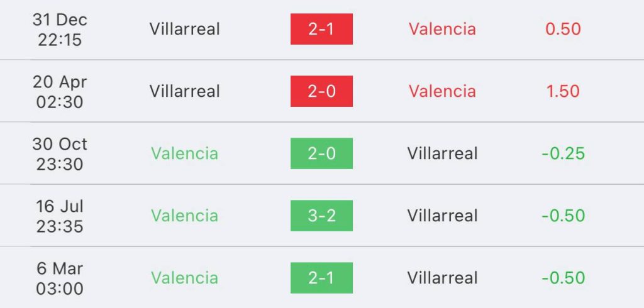Select the green 2-0 score badge
This screenshot has width=644, height=308.
[321, 153]
